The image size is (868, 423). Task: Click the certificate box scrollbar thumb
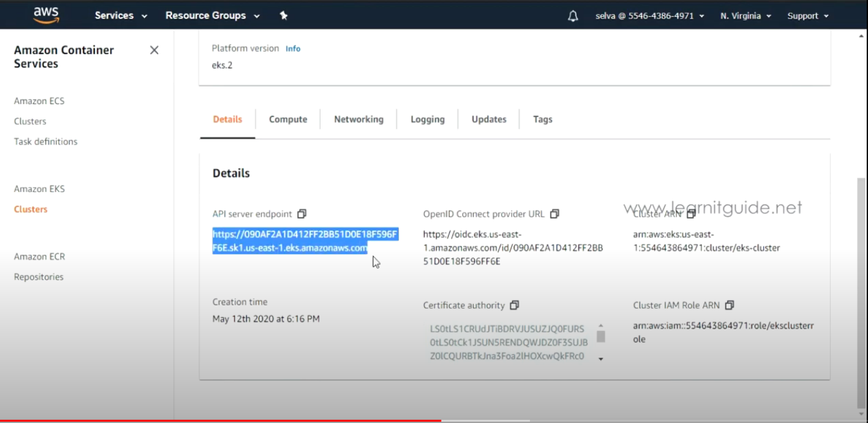pyautogui.click(x=600, y=336)
